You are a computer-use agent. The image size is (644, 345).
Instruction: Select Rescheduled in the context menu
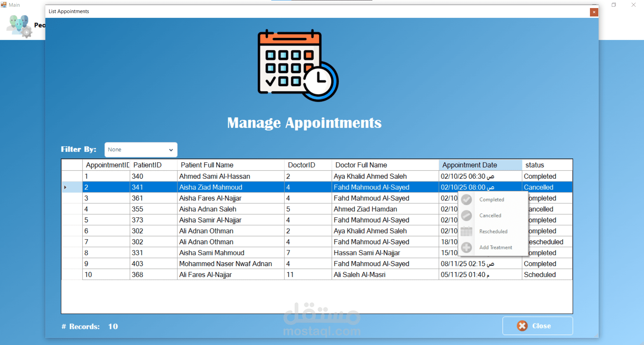tap(493, 231)
